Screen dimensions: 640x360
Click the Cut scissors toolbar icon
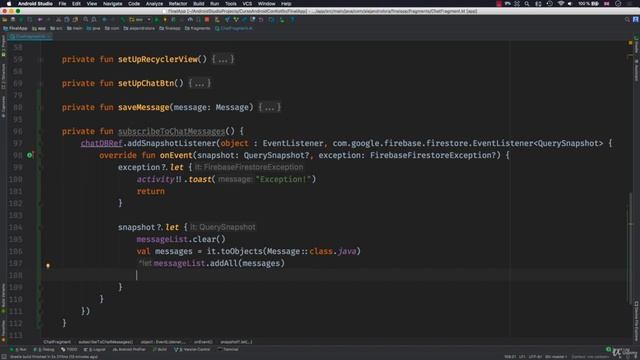click(x=59, y=20)
